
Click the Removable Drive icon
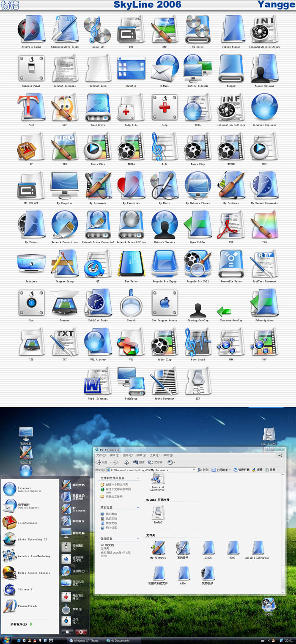click(231, 264)
